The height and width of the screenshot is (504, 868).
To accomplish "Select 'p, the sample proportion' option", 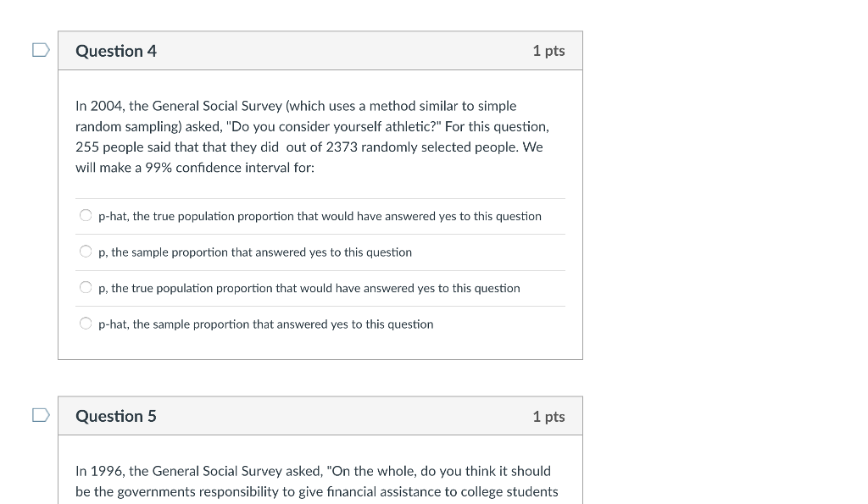I will tap(86, 251).
